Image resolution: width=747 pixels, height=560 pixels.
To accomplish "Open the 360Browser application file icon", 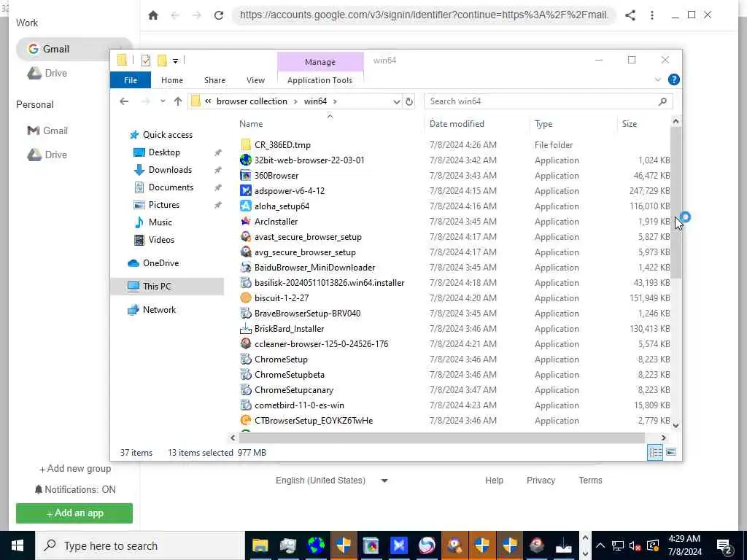I will pos(246,176).
